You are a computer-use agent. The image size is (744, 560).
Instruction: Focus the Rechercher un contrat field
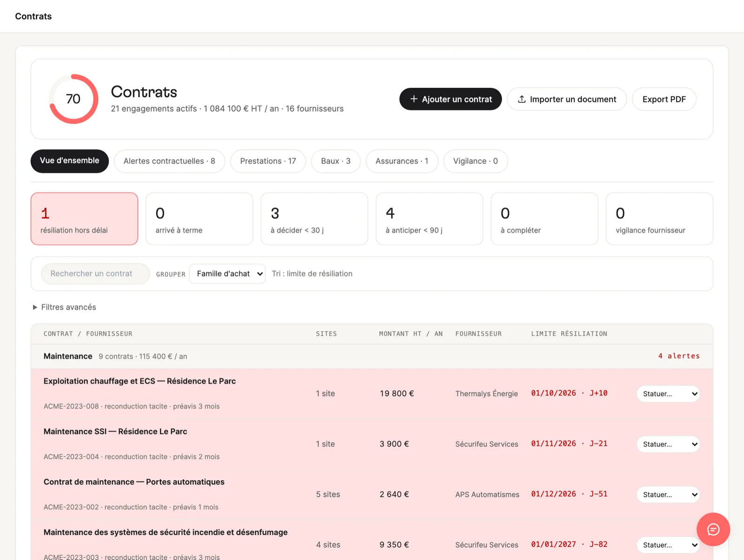pyautogui.click(x=95, y=273)
